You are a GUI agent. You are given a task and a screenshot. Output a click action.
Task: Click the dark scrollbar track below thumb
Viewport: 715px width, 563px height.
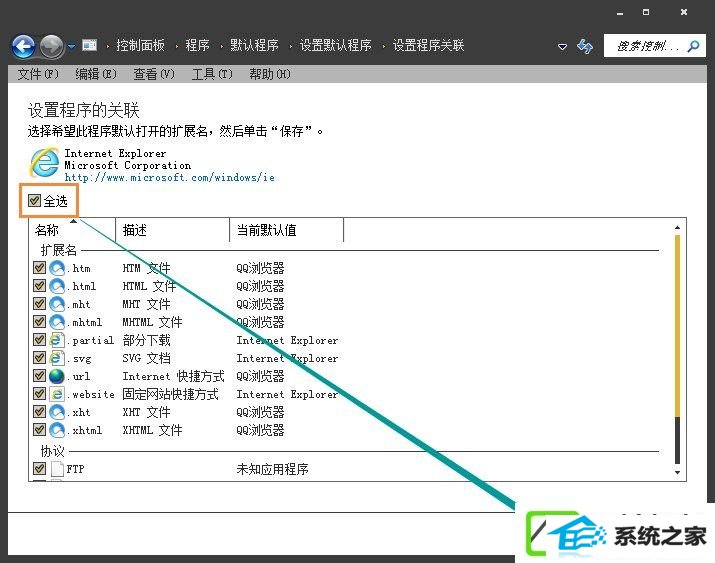click(x=678, y=441)
